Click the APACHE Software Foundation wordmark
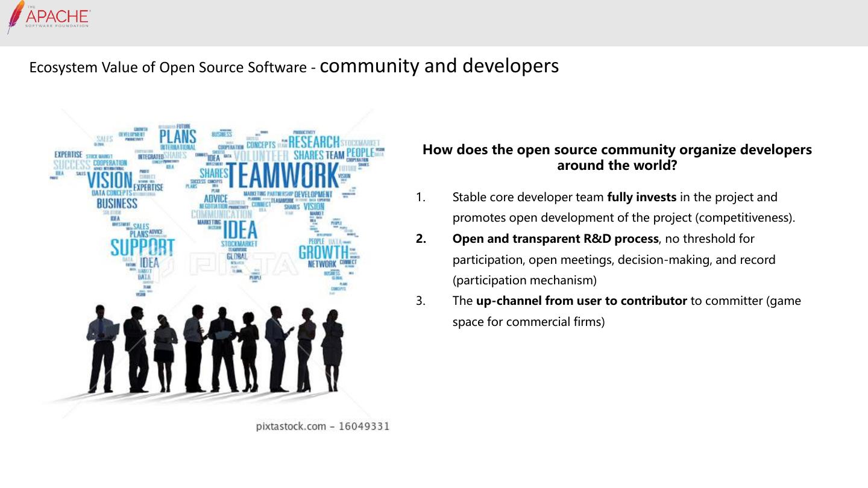Screen dimensions: 868x488 point(57,17)
